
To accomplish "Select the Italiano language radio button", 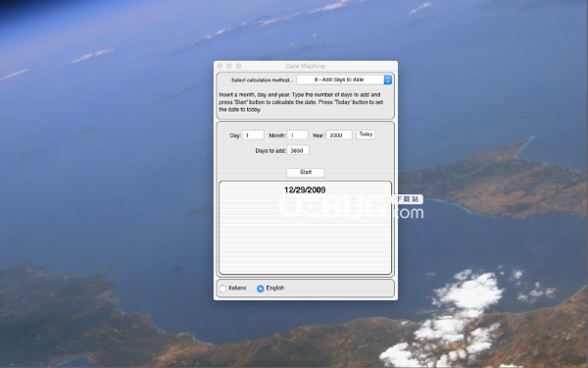I will pos(222,289).
